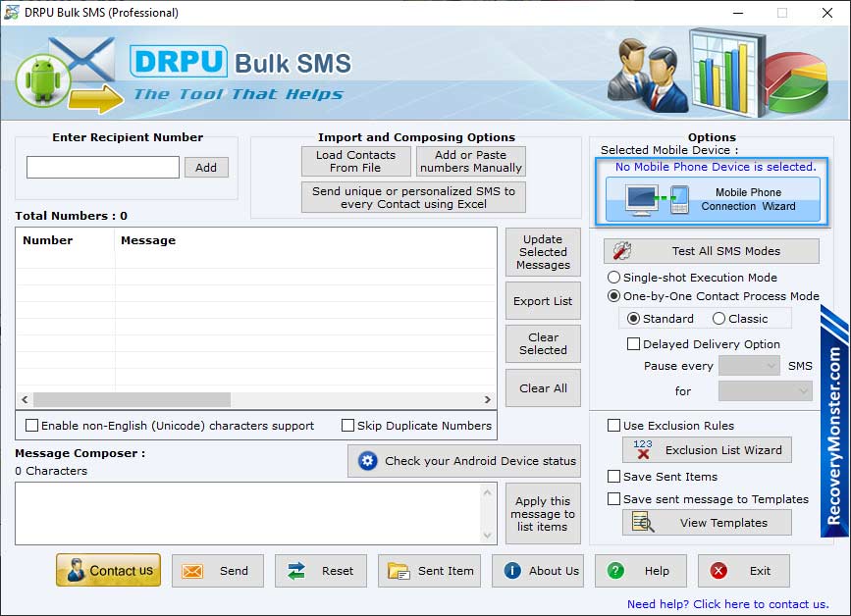
Task: Click Load Contacts From File
Action: coord(356,161)
